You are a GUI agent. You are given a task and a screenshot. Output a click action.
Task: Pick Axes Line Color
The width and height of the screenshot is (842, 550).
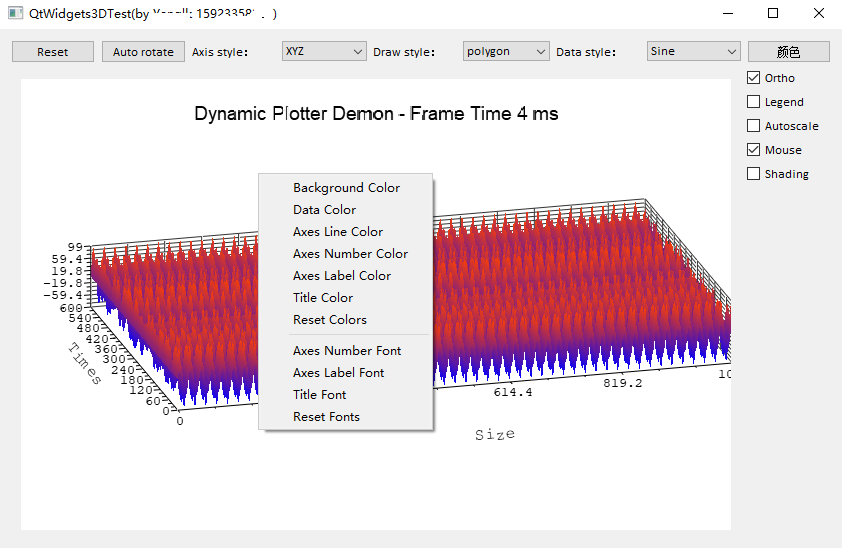346,232
